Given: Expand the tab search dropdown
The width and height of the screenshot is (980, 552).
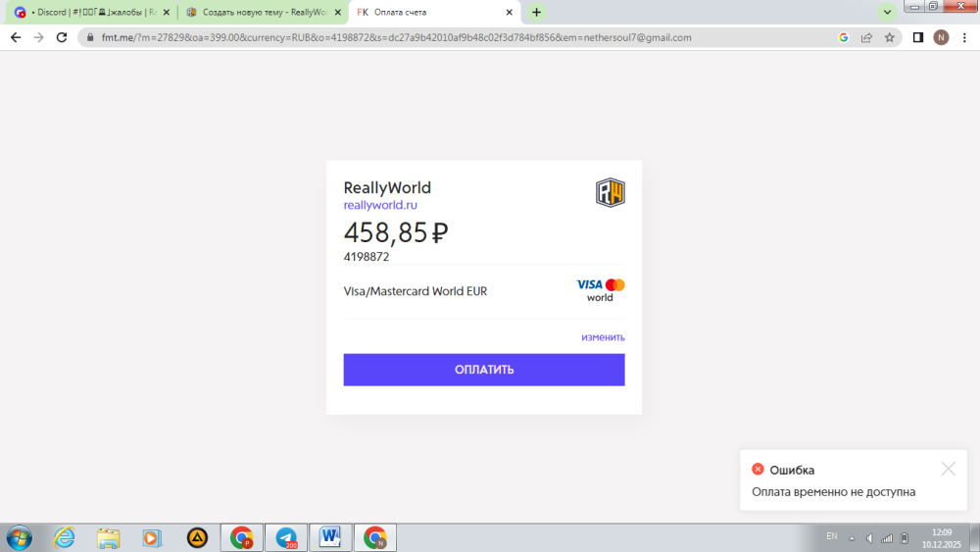Looking at the screenshot, I should pyautogui.click(x=887, y=12).
